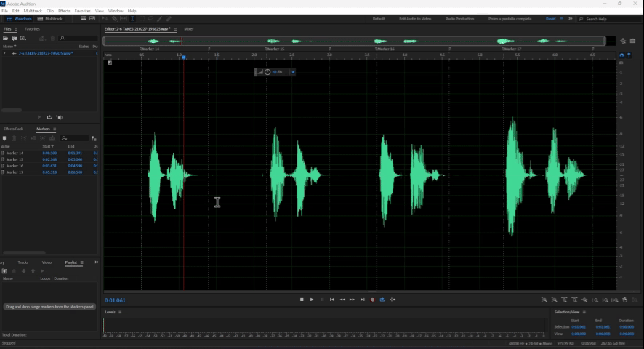The width and height of the screenshot is (644, 349).
Task: Click Zoom In Time icon
Action: [564, 300]
